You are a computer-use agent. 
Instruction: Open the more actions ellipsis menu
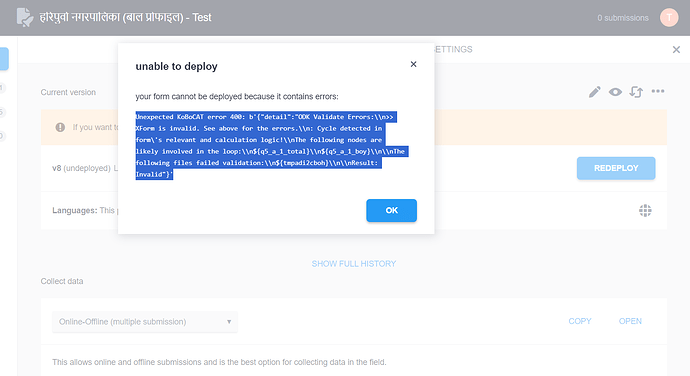[658, 91]
